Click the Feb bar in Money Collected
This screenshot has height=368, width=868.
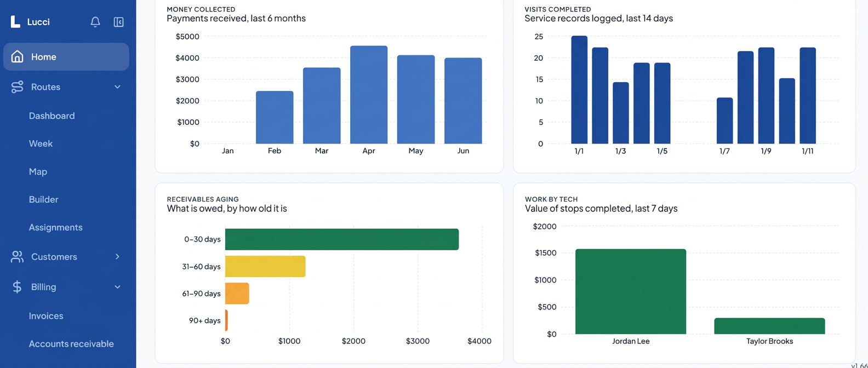click(x=275, y=117)
